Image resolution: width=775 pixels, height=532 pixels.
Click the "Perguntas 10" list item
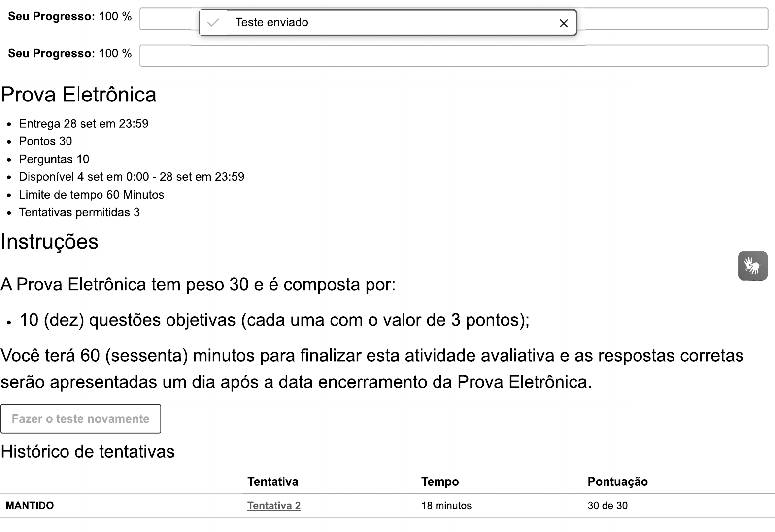tap(54, 159)
